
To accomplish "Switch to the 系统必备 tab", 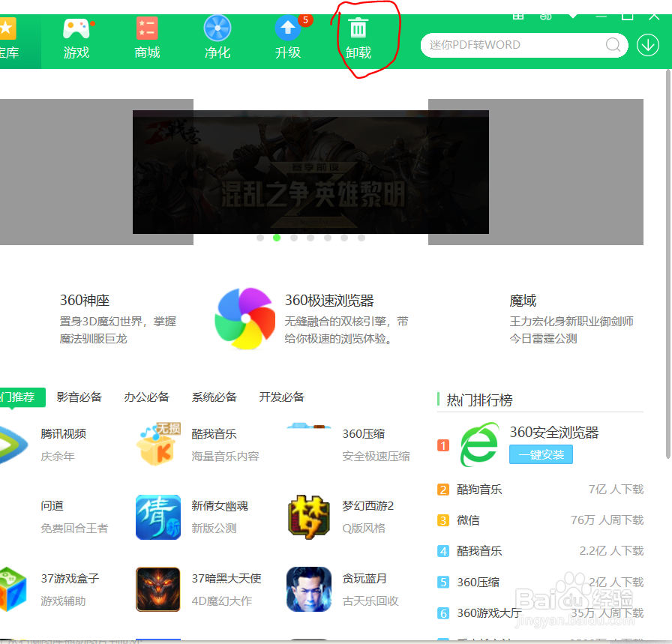I will [214, 397].
